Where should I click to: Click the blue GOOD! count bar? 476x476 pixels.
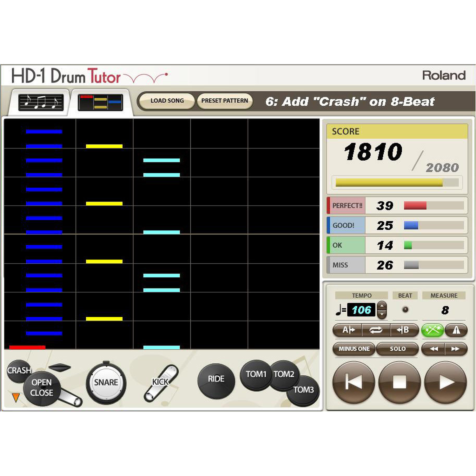[433, 225]
